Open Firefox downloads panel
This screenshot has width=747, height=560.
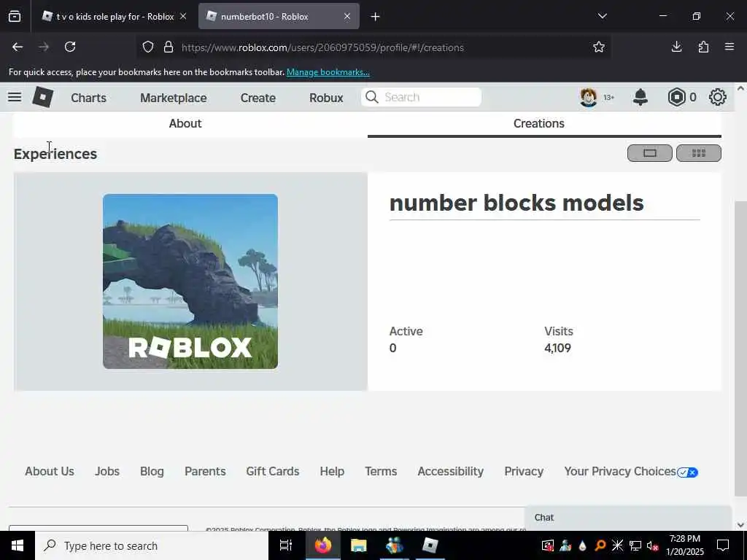coord(676,47)
